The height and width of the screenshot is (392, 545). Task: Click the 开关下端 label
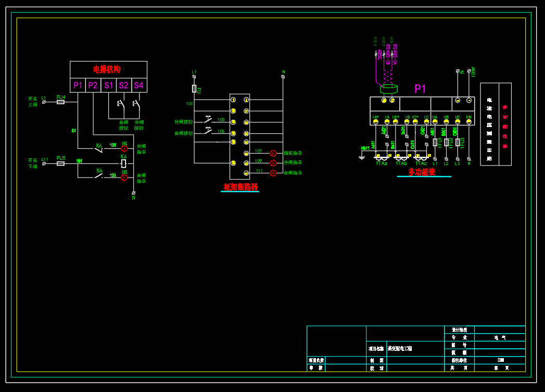tap(33, 163)
